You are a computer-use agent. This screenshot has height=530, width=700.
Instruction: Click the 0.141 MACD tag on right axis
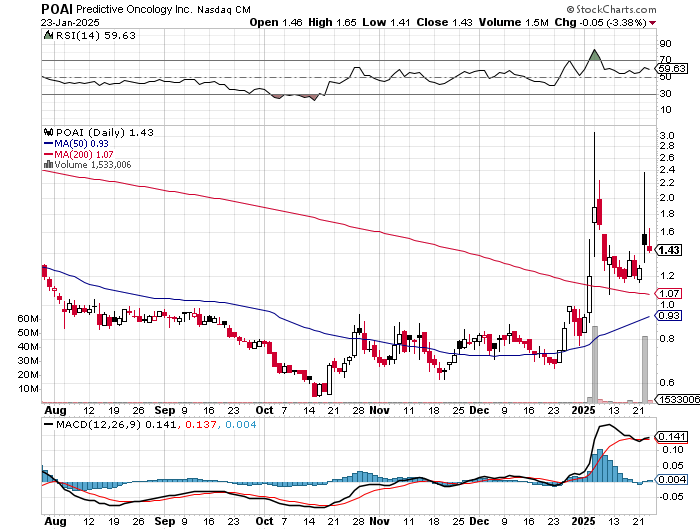coord(672,436)
